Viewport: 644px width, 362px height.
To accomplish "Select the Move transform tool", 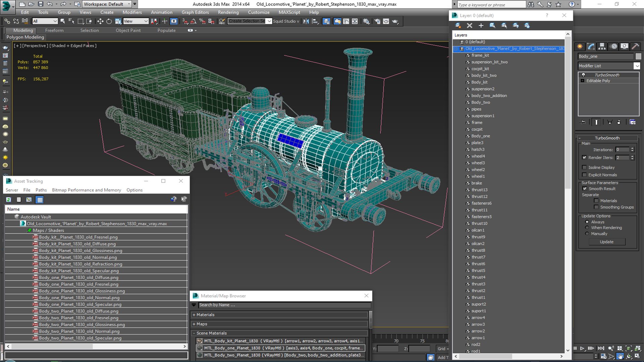I will pyautogui.click(x=100, y=21).
